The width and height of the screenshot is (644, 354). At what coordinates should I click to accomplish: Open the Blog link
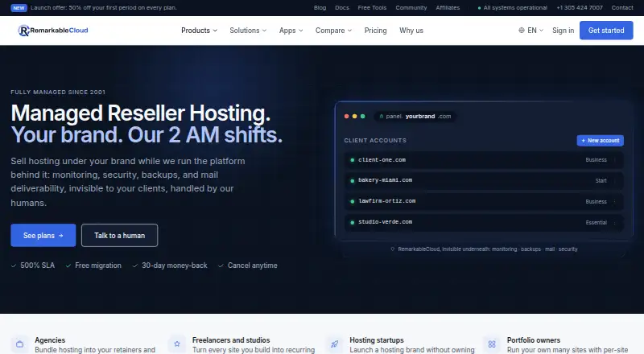[320, 8]
